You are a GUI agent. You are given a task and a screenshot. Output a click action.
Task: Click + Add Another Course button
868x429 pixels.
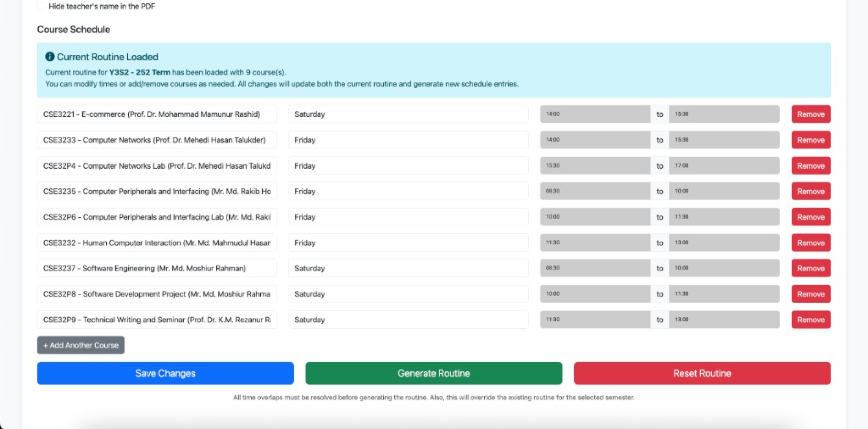(x=81, y=345)
